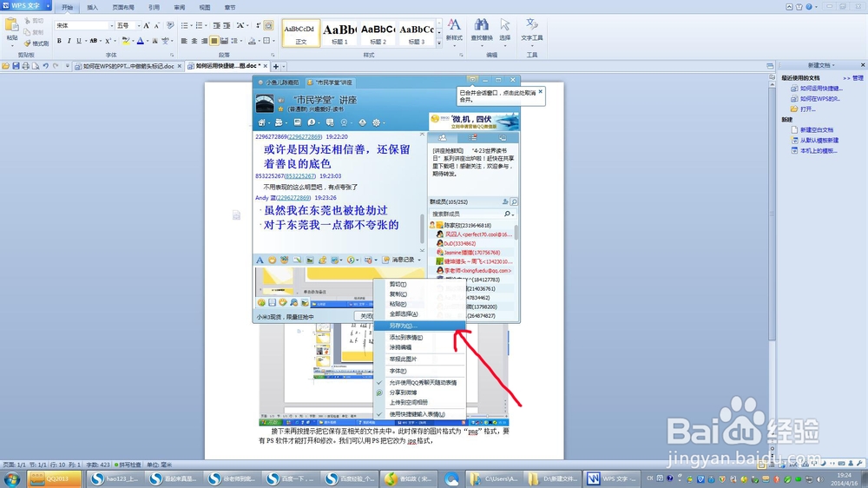Switch to 如何在WPS的PPT...中做箭头标记.doc tab
The image size is (868, 488).
tap(128, 66)
